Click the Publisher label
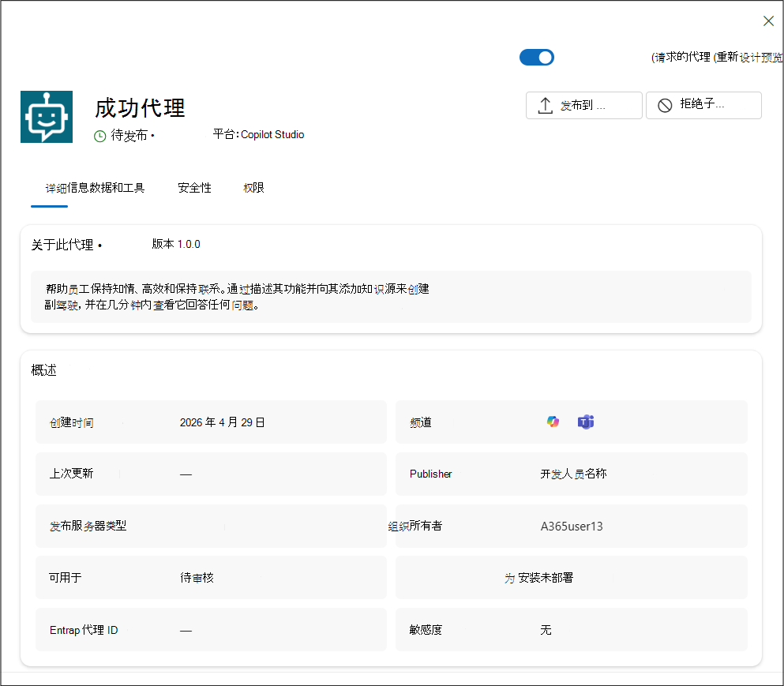Screen dimensions: 784x686 tap(431, 474)
